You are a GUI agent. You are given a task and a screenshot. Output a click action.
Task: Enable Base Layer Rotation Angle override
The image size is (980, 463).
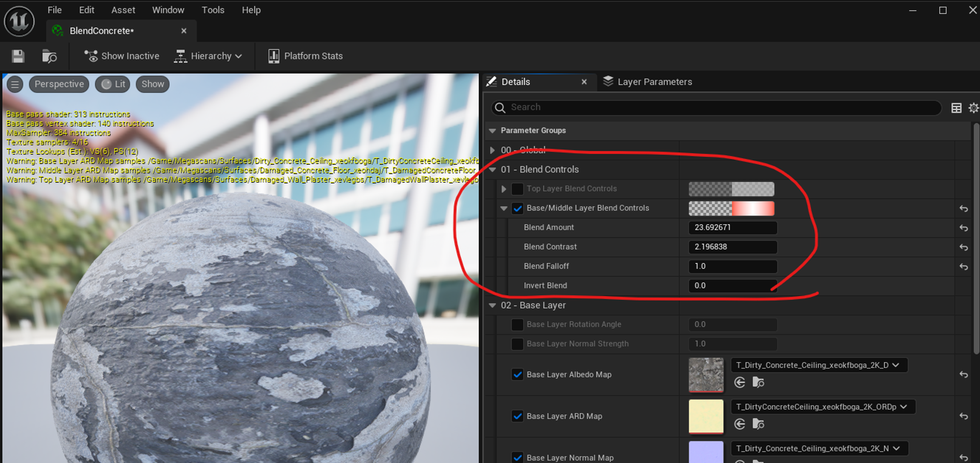[x=517, y=325]
